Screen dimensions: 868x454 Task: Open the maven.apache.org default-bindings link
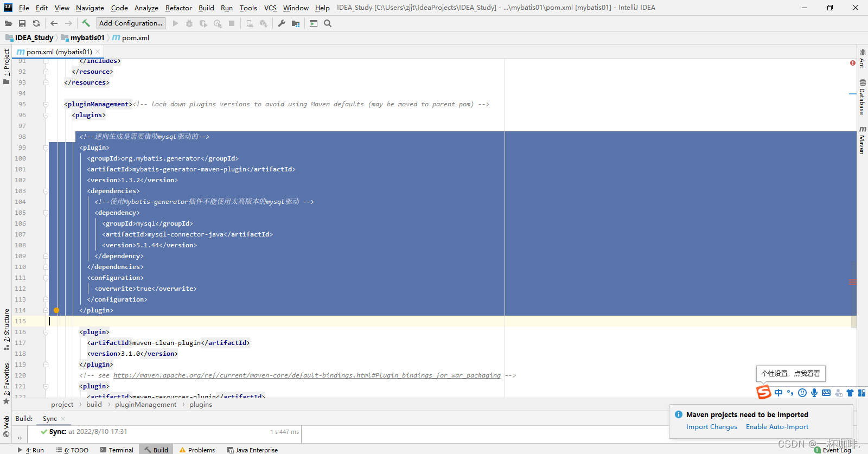pyautogui.click(x=307, y=375)
